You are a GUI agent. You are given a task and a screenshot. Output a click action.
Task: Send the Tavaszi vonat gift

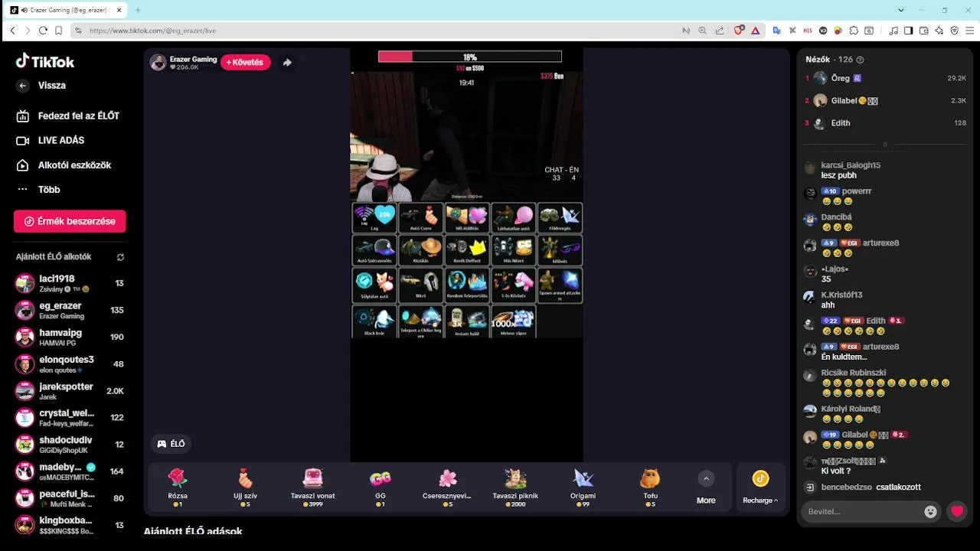click(x=312, y=487)
